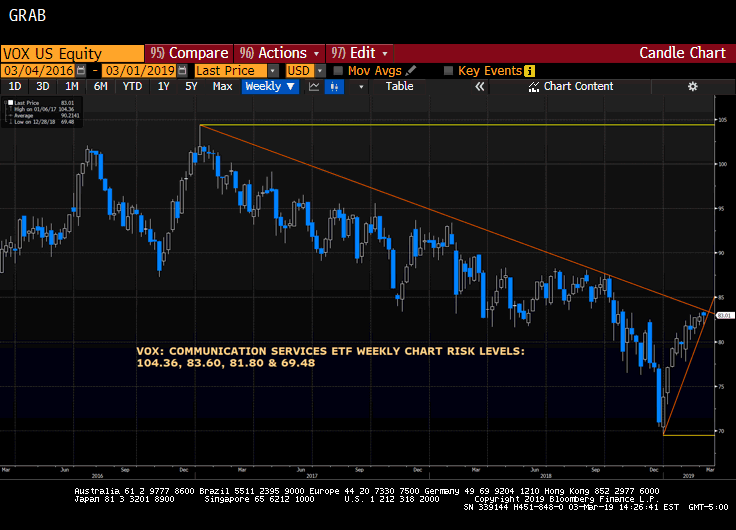Select the candle chart style icon
The image size is (736, 530).
click(334, 86)
